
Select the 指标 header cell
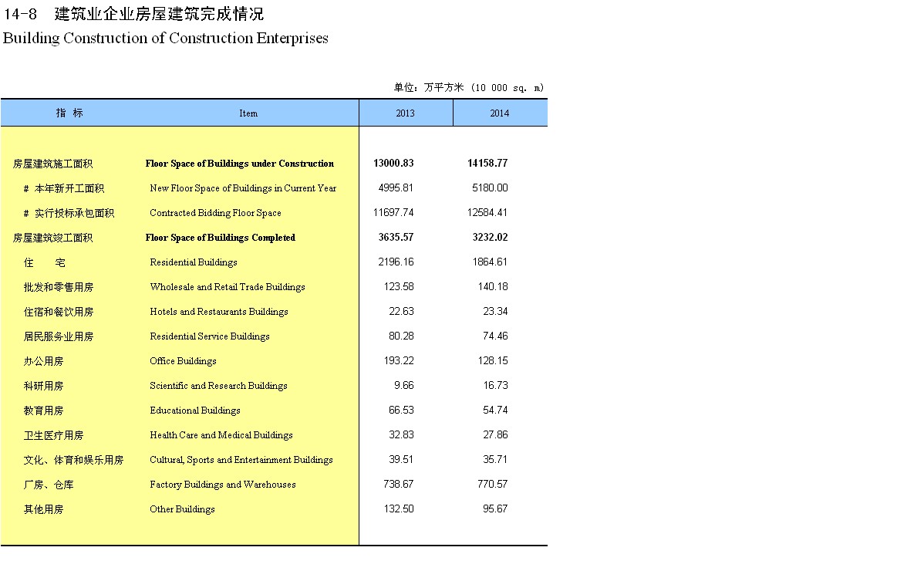(x=69, y=113)
